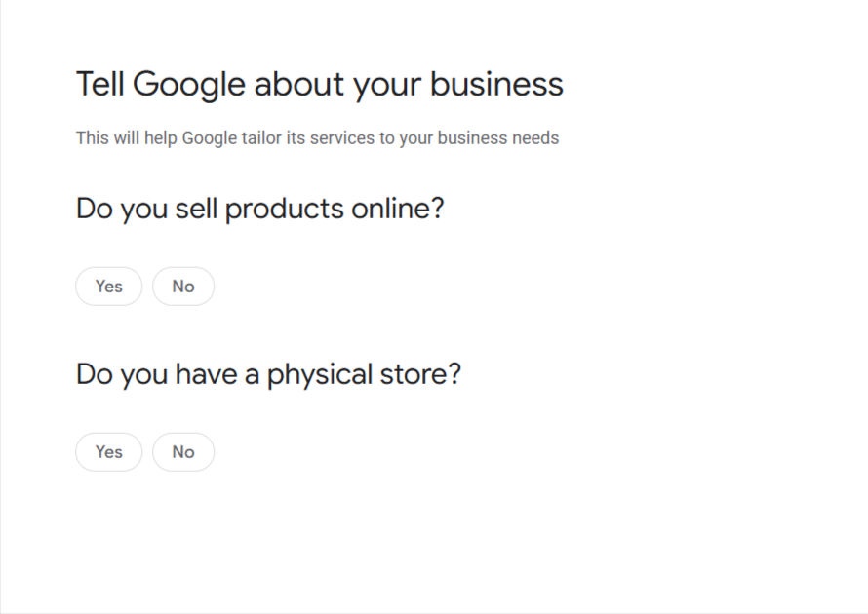Click the word 'physical' in the second question
This screenshot has height=614, width=868.
[320, 375]
